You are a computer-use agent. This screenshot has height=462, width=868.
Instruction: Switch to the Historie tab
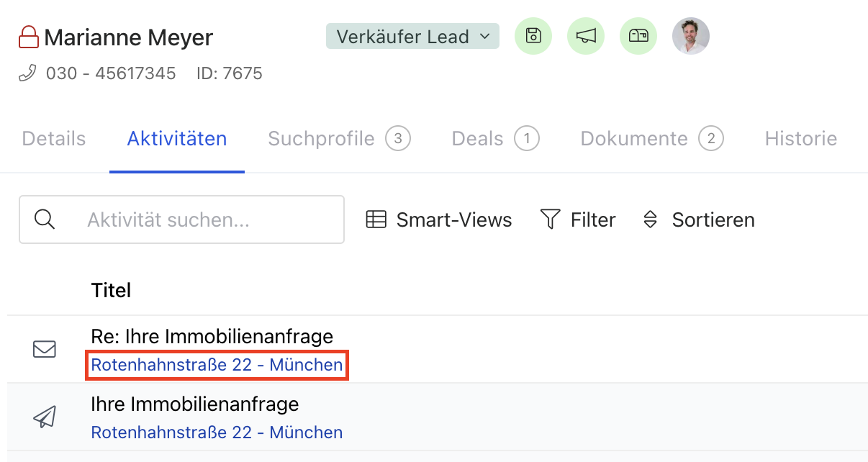coord(801,139)
